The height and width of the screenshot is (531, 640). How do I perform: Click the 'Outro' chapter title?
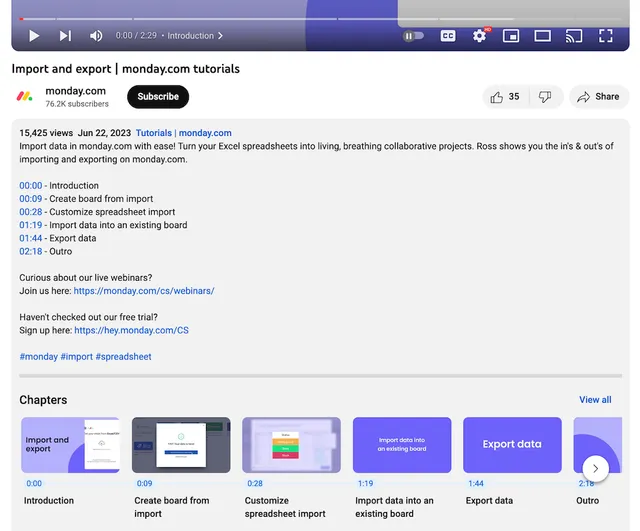(587, 501)
